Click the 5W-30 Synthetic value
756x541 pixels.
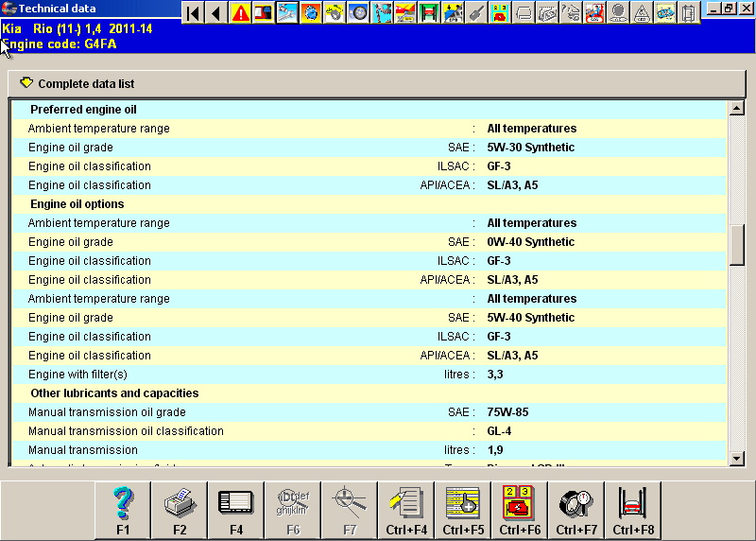click(531, 148)
